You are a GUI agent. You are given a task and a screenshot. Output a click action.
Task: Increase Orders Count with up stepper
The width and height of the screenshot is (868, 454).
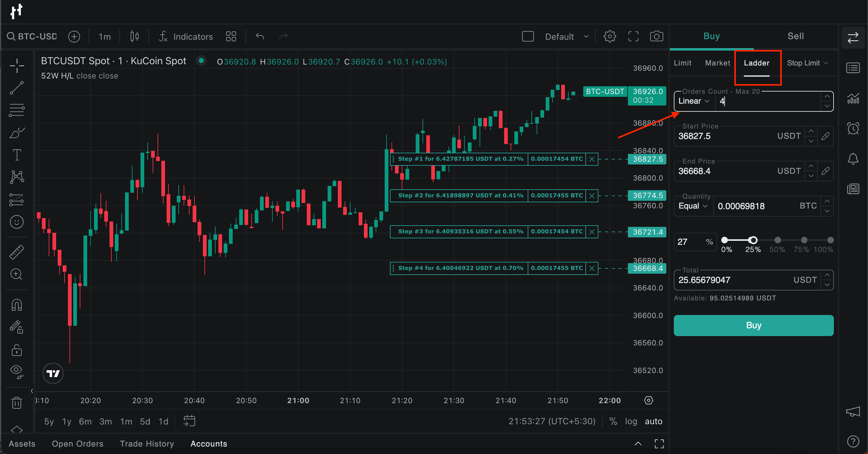(827, 97)
